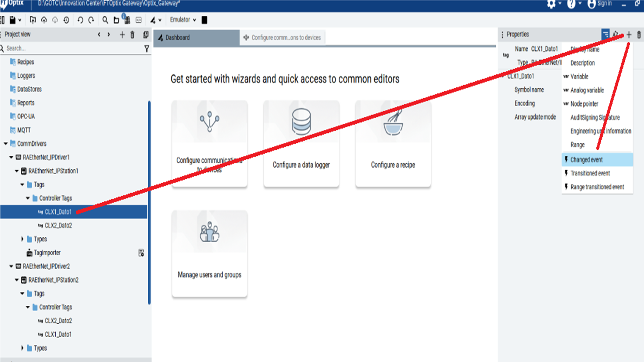
Task: Click the greyed cloud download icon
Action: pos(55,20)
